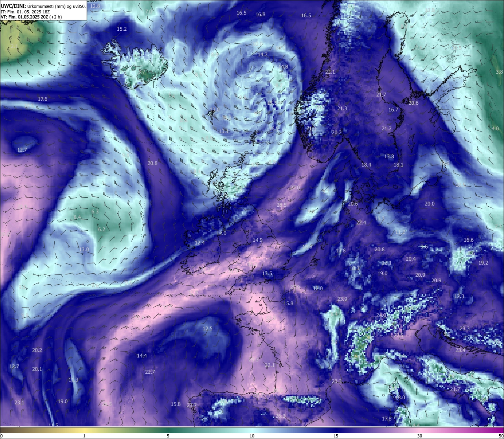504x439 pixels.
Task: Click the 28.5 value on the map
Action: [282, 205]
